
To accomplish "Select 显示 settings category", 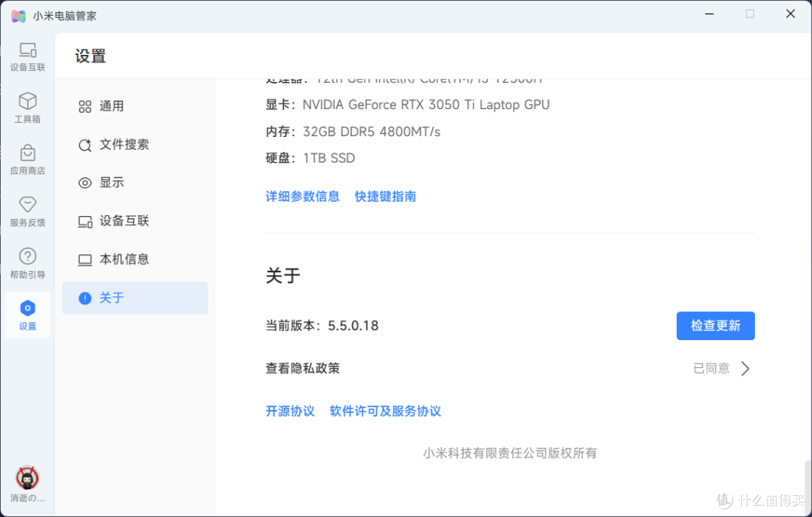I will (135, 183).
